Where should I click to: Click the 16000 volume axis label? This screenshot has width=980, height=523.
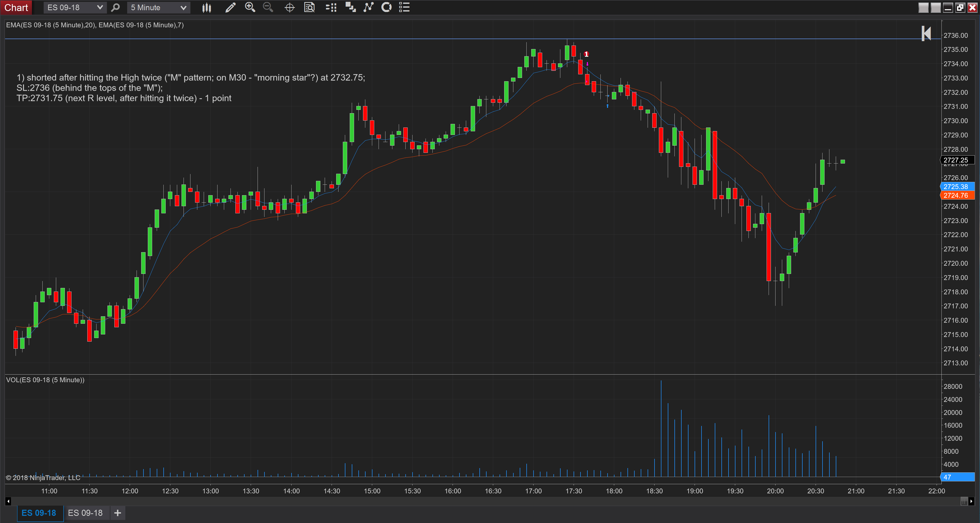[x=953, y=426]
